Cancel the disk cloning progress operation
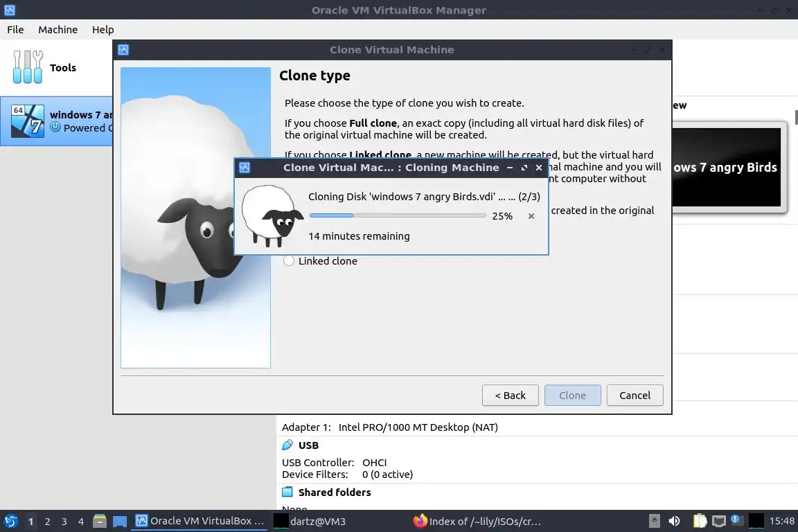The height and width of the screenshot is (532, 798). [x=531, y=216]
